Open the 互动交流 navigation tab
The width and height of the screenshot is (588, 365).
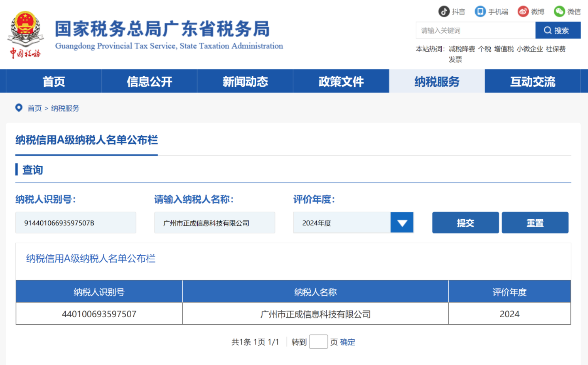coord(532,81)
